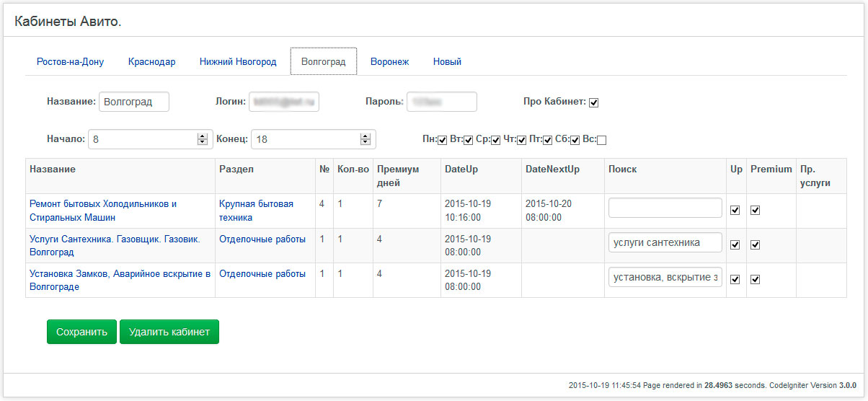868x401 pixels.
Task: Focus the Название text field
Action: pos(134,102)
